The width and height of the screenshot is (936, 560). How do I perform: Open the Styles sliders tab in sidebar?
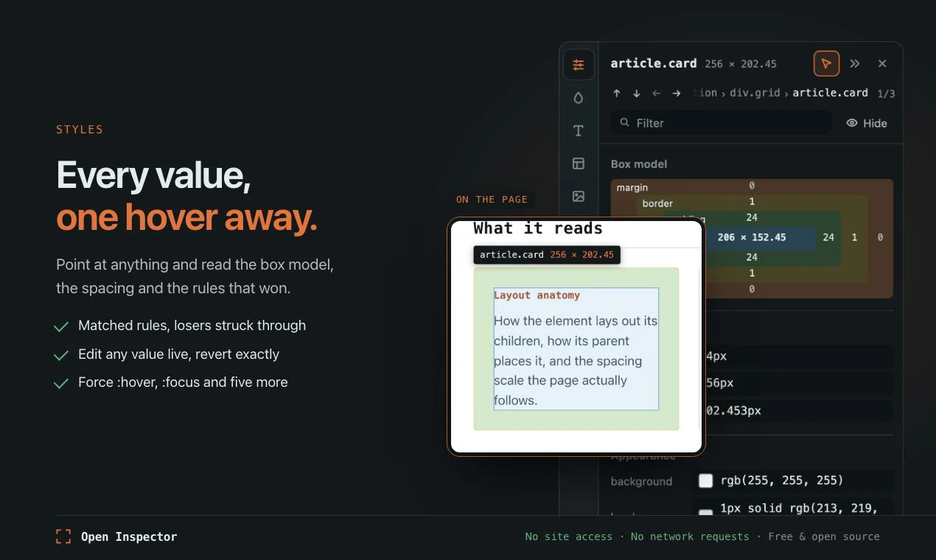[x=579, y=65]
